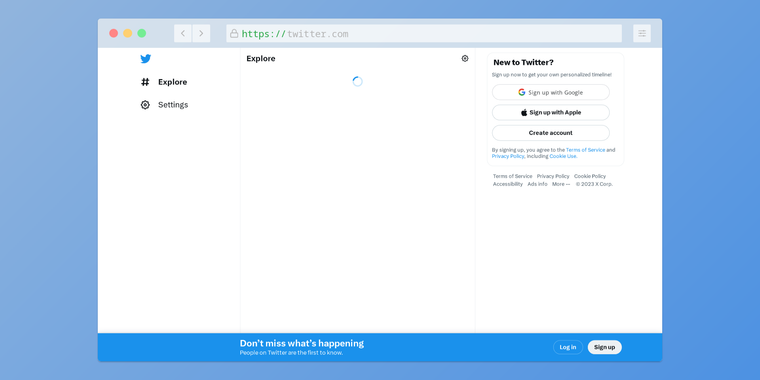760x380 pixels.
Task: Close the window with red button
Action: coord(113,33)
